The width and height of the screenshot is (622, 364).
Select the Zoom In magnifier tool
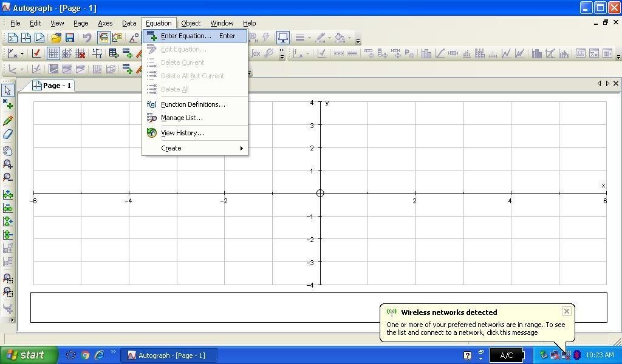tap(7, 164)
